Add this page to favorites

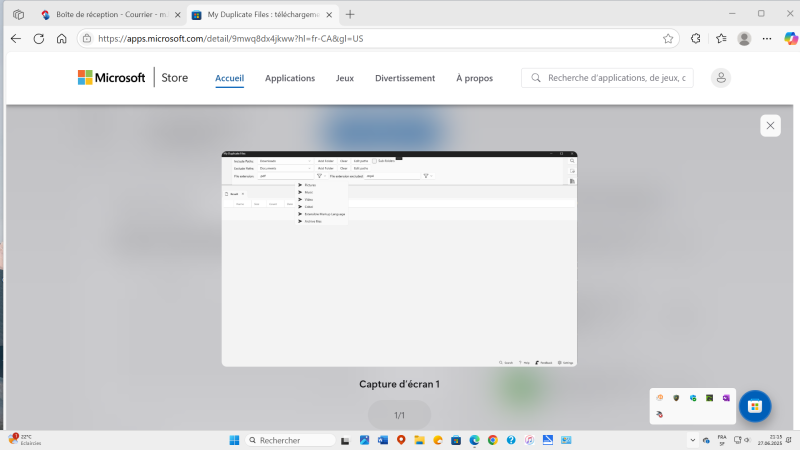(x=668, y=38)
